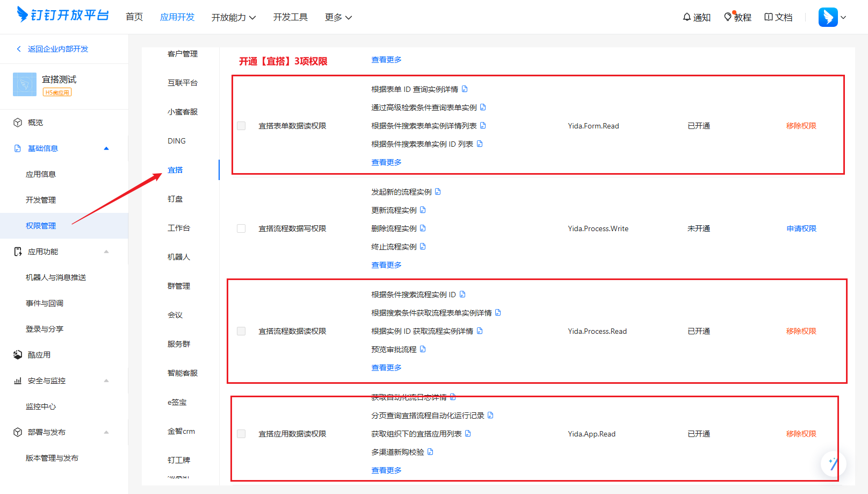
Task: Open tutorials via the lightbulb icon
Action: coord(728,17)
